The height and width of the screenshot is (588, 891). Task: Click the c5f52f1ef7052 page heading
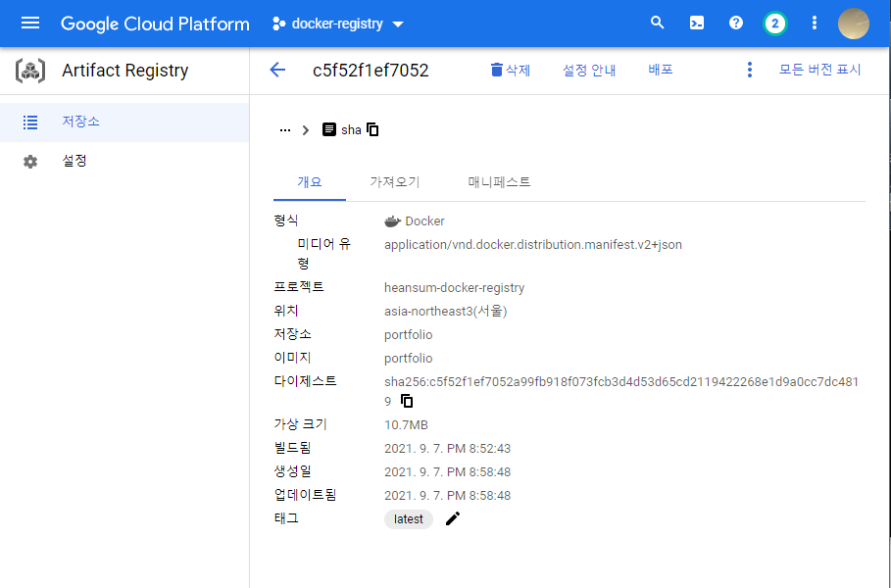371,71
